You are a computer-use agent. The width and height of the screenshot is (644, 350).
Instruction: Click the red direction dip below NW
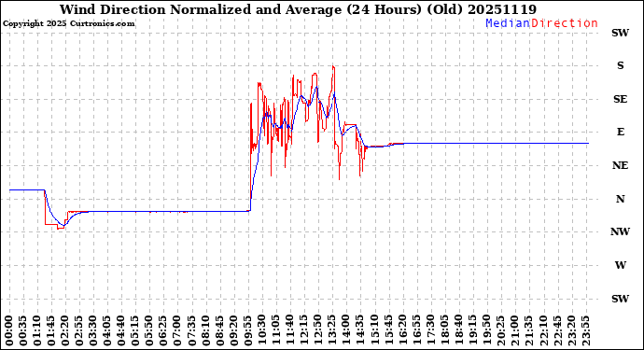point(61,228)
